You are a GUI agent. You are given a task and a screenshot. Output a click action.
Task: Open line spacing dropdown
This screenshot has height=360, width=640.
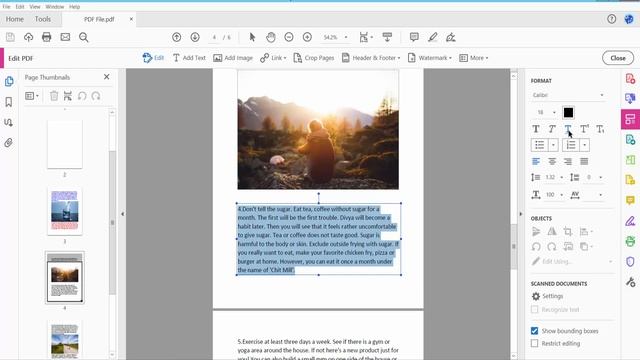[562, 178]
